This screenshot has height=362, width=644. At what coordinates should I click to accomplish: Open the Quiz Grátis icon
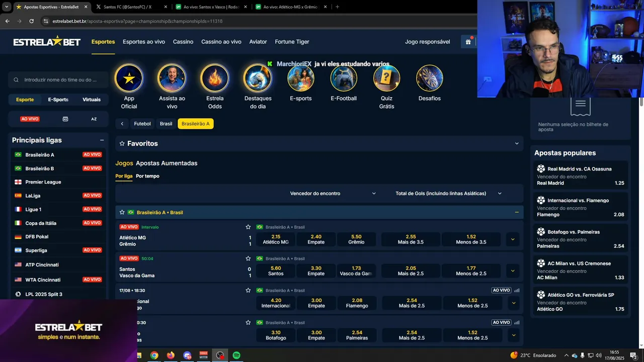pyautogui.click(x=386, y=78)
